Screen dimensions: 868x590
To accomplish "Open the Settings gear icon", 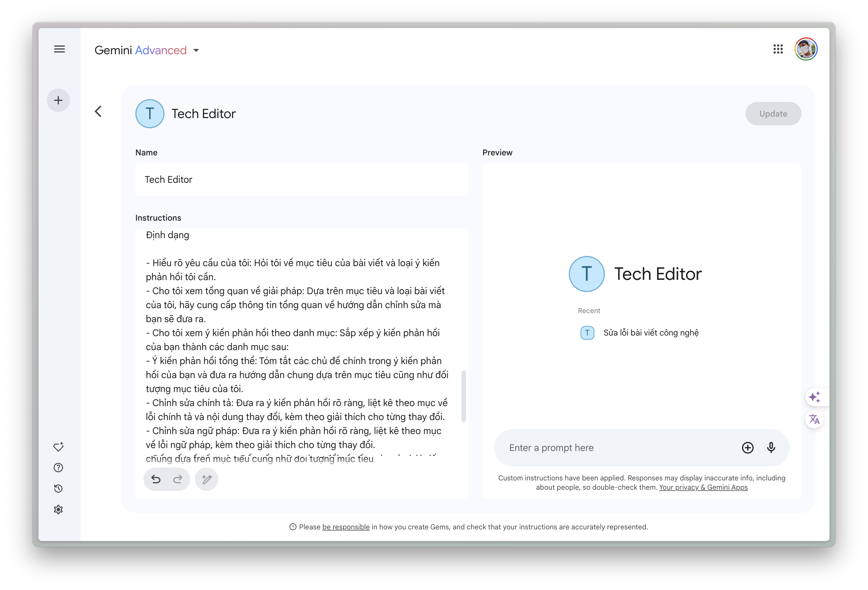I will [58, 509].
